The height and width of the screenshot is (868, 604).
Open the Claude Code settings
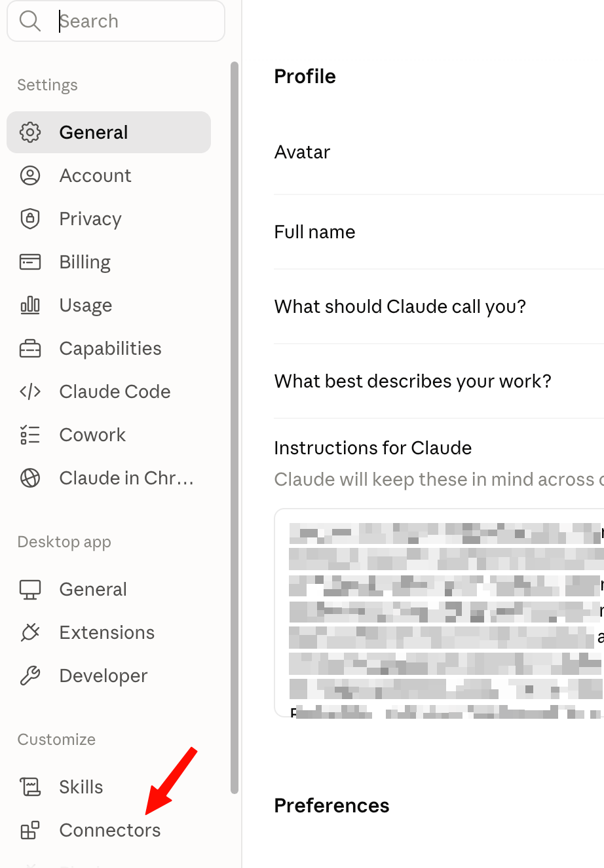click(109, 391)
